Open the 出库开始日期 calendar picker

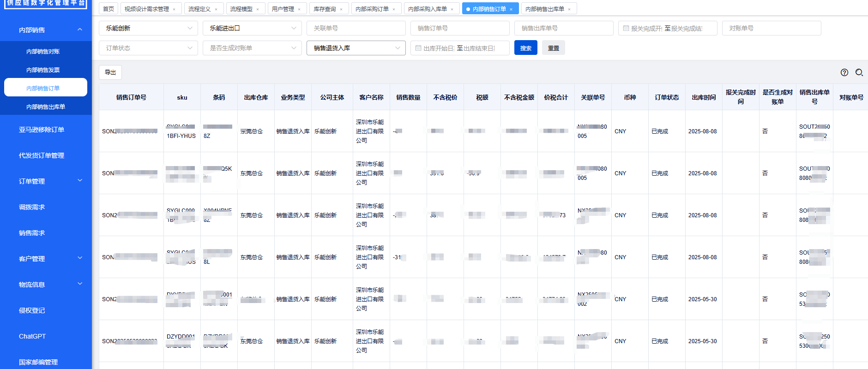point(418,48)
